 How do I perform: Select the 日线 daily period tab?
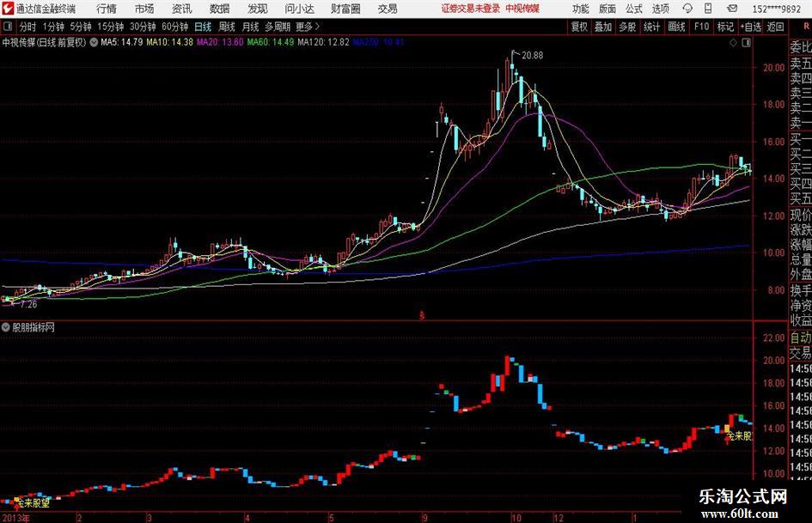click(x=203, y=27)
